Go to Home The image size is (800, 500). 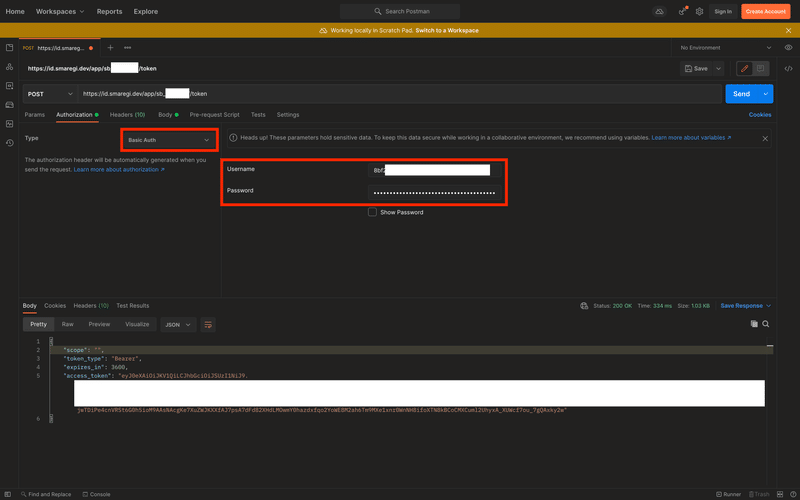pyautogui.click(x=15, y=11)
